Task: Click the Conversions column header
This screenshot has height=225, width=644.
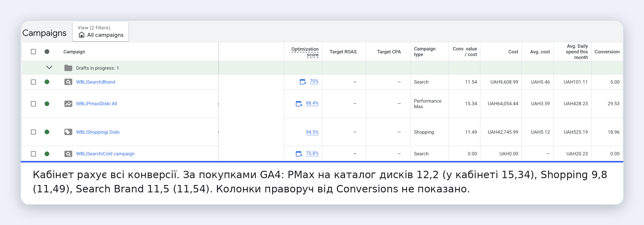Action: [607, 52]
